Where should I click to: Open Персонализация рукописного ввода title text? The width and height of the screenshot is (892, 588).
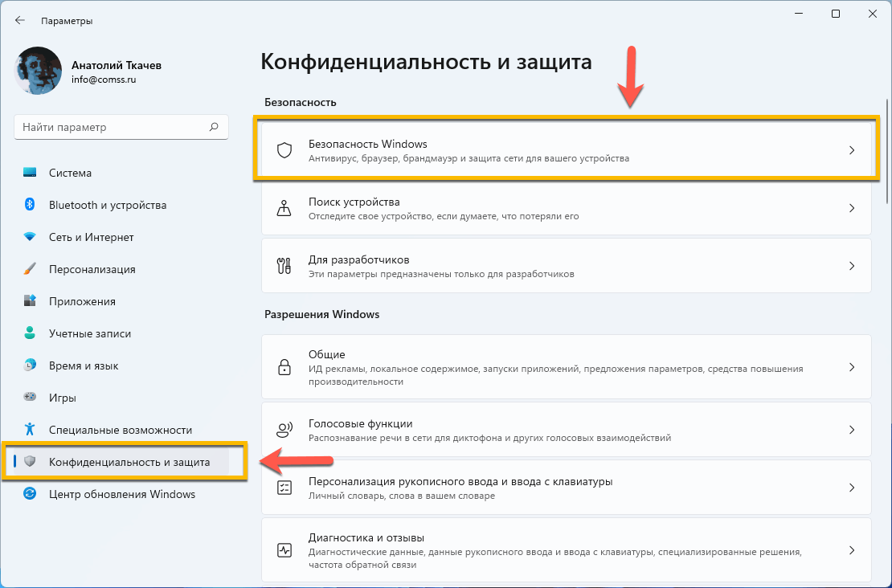click(x=460, y=481)
